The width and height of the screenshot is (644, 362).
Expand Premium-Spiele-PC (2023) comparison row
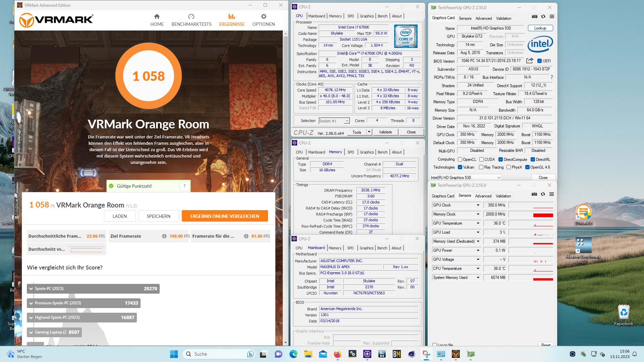pos(84,303)
